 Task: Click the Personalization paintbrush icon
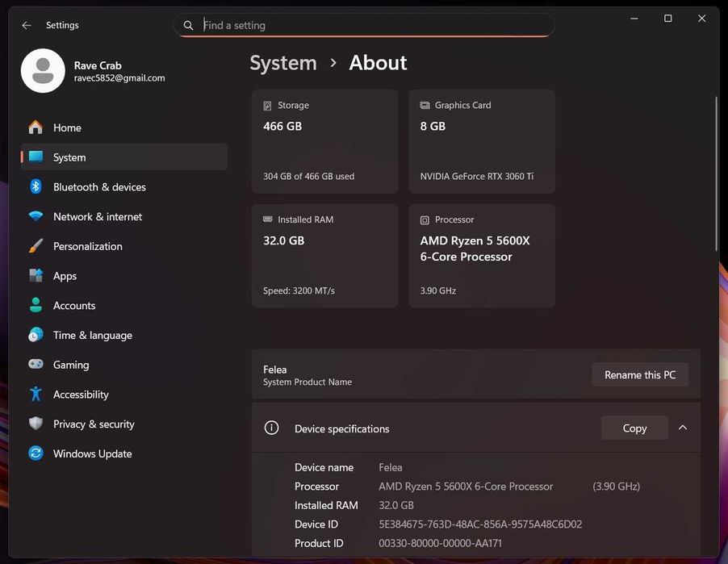[36, 246]
